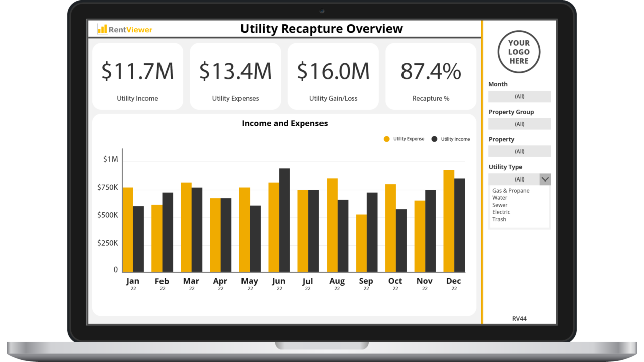This screenshot has height=362, width=644.
Task: Click the Utility Income KPI card
Action: [137, 75]
